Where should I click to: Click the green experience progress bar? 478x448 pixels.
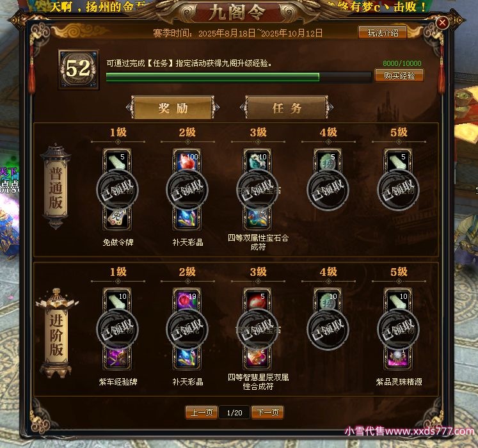pos(239,77)
